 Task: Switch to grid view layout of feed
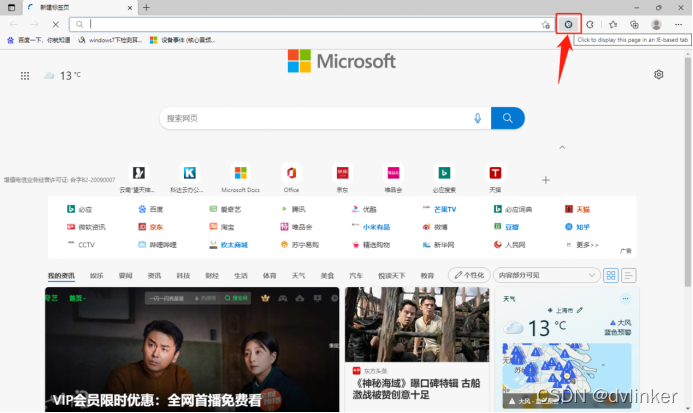point(610,275)
